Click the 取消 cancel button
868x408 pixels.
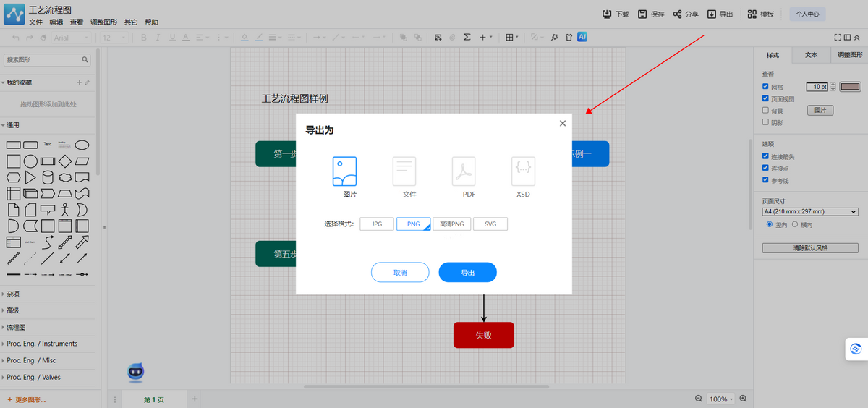(x=400, y=273)
